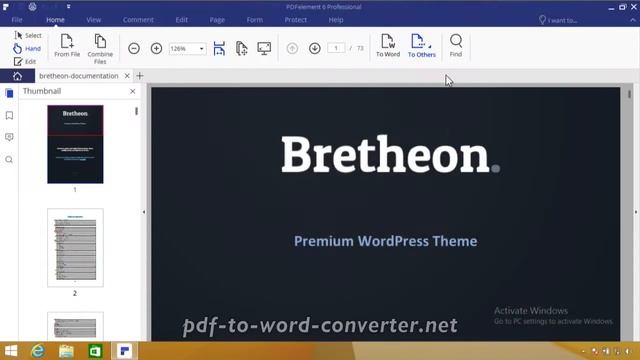Viewport: 640px width, 360px height.
Task: Create PDF with From File
Action: point(67,46)
